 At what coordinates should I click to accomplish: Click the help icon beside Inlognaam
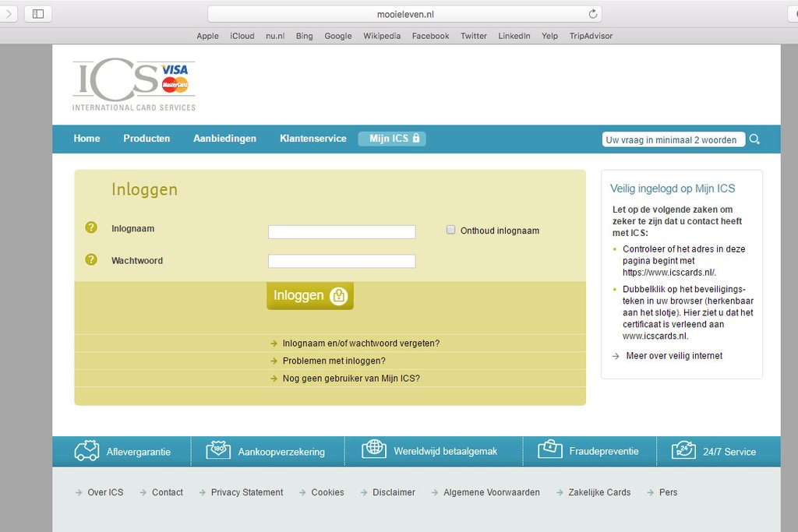click(91, 227)
